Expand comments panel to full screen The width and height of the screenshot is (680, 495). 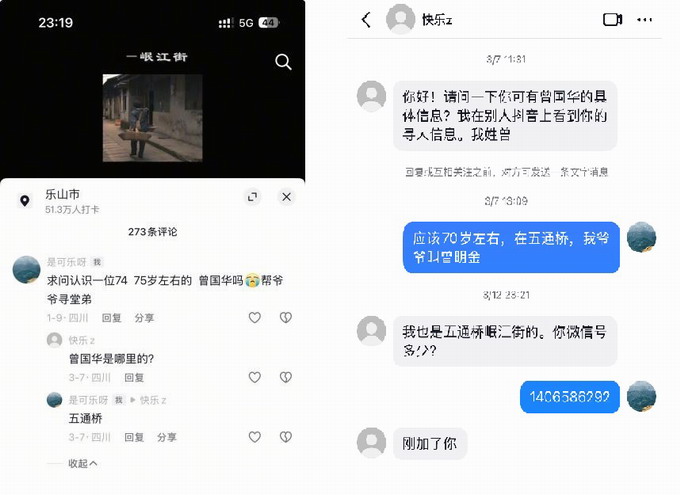(x=252, y=197)
